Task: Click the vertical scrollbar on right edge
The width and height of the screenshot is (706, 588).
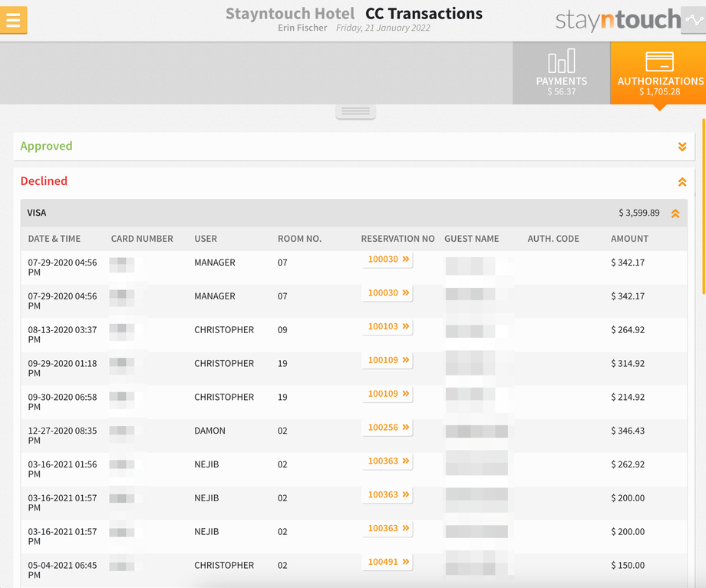Action: tap(703, 206)
